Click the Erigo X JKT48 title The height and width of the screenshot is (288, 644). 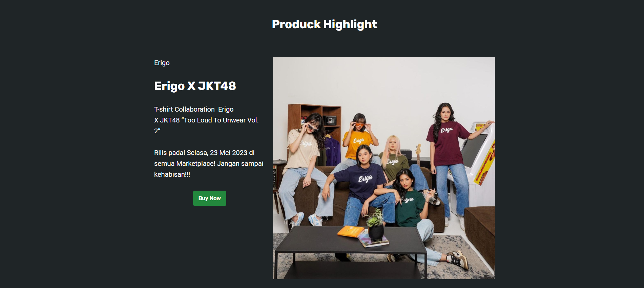195,86
